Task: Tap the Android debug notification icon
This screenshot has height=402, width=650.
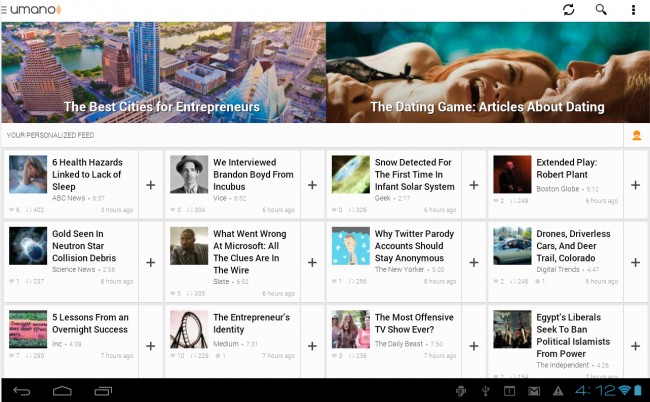Action: 461,391
